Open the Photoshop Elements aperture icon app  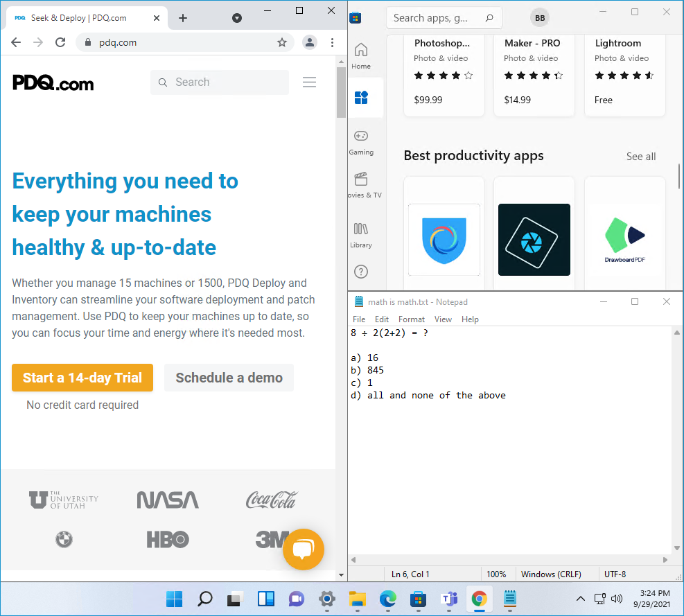pyautogui.click(x=534, y=240)
